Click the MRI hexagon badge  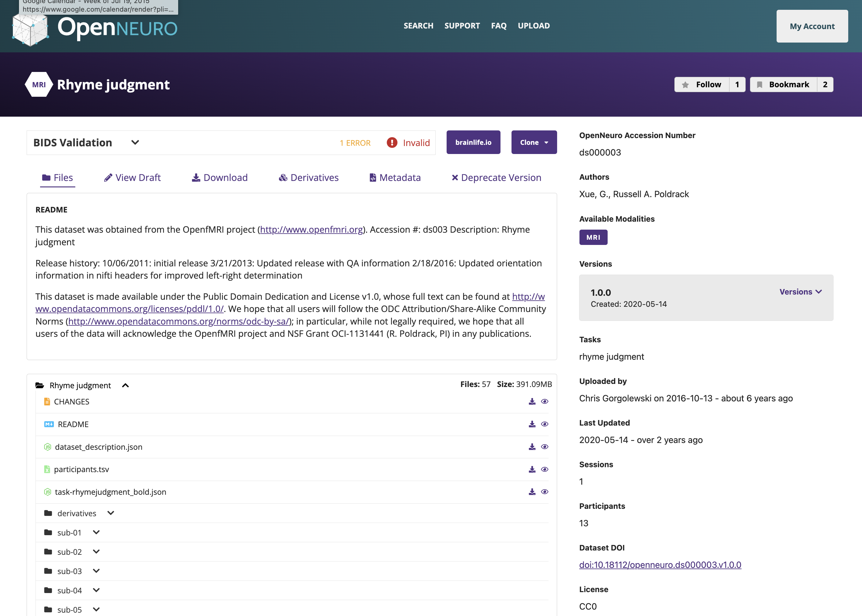coord(39,85)
